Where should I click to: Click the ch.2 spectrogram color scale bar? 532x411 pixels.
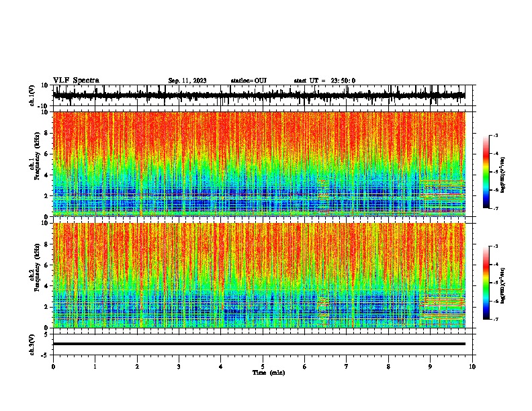[x=486, y=283]
